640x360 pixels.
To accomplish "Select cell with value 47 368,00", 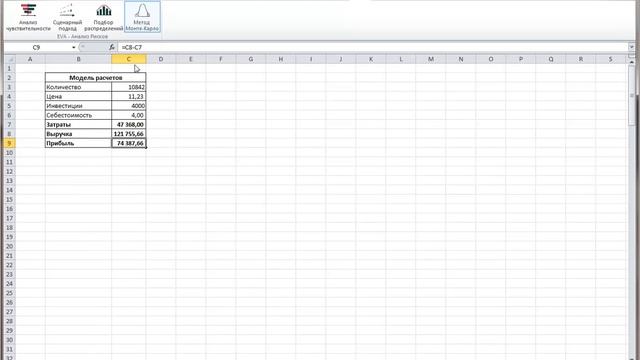I will (x=129, y=124).
